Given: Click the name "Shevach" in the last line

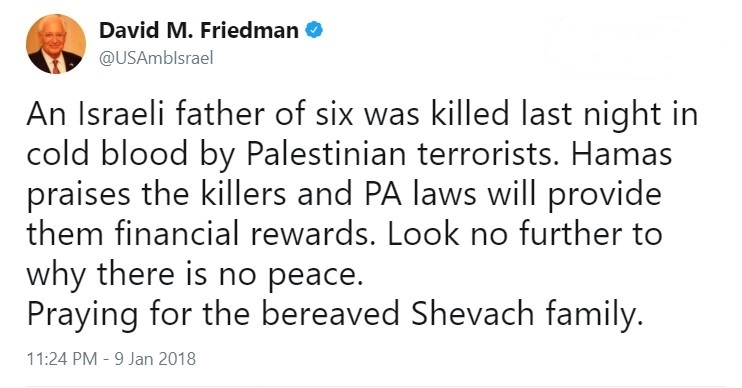Looking at the screenshot, I should 472,314.
